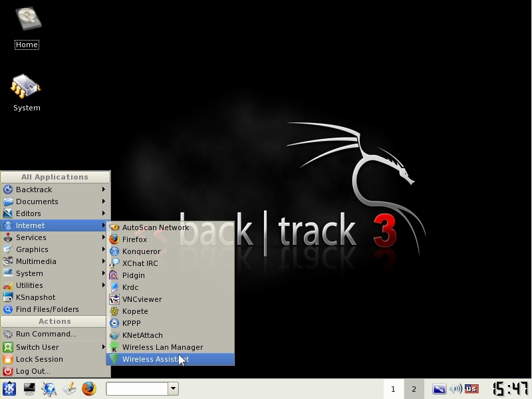Choose Log Out... from the K menu
The image size is (532, 399).
tap(55, 371)
